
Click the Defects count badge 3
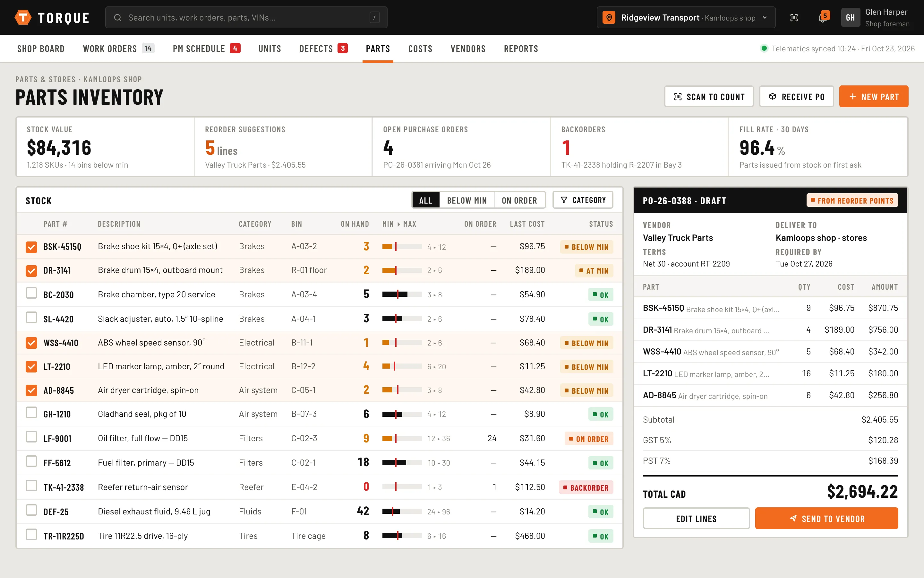[343, 48]
